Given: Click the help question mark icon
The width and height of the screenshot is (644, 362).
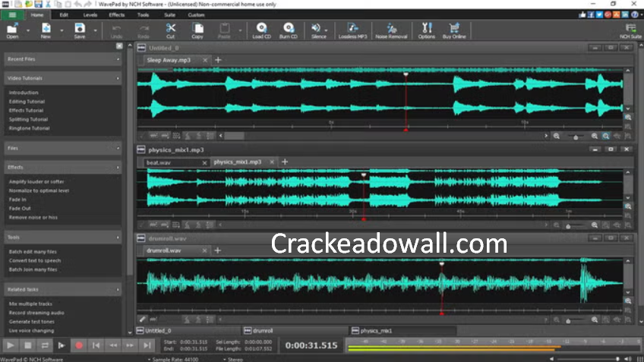Looking at the screenshot, I should pyautogui.click(x=635, y=14).
